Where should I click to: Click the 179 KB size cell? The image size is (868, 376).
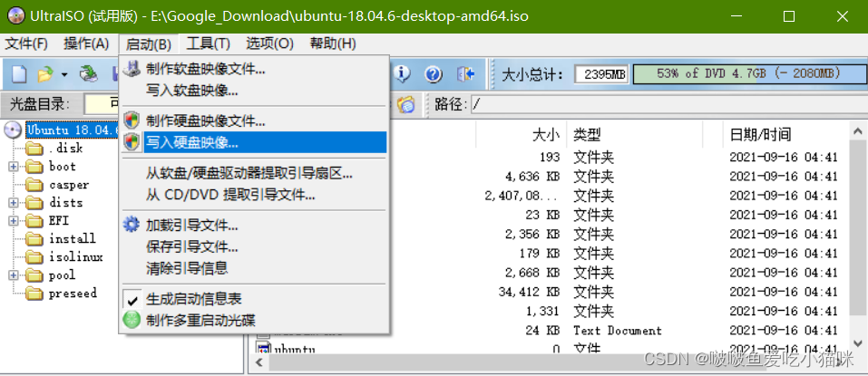pos(539,254)
